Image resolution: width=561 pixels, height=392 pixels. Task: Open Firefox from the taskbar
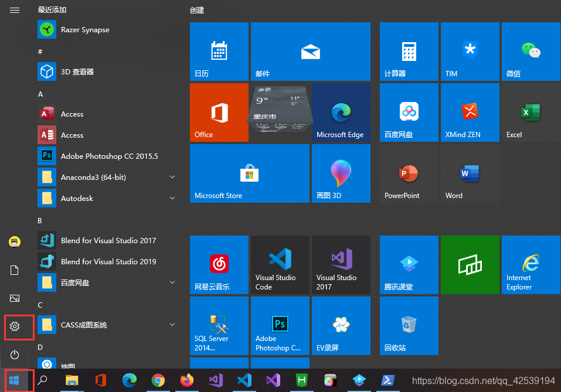pyautogui.click(x=187, y=380)
